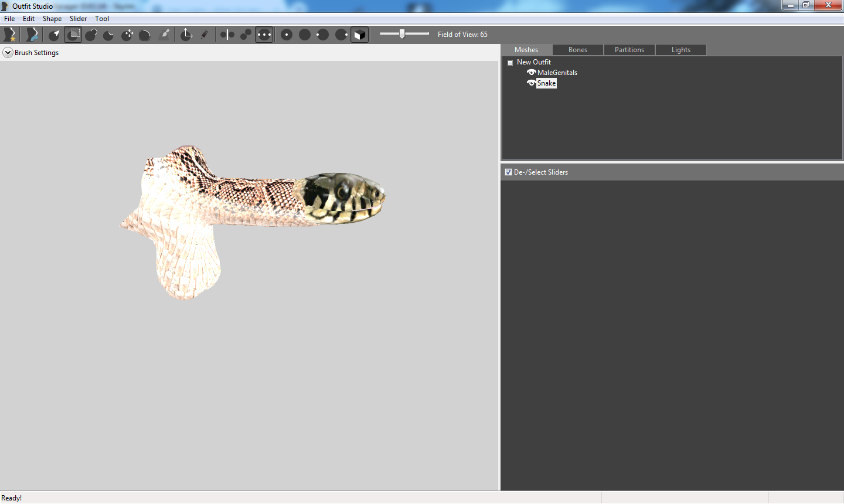
Task: Set left view with left-dot circle icon
Action: [323, 35]
